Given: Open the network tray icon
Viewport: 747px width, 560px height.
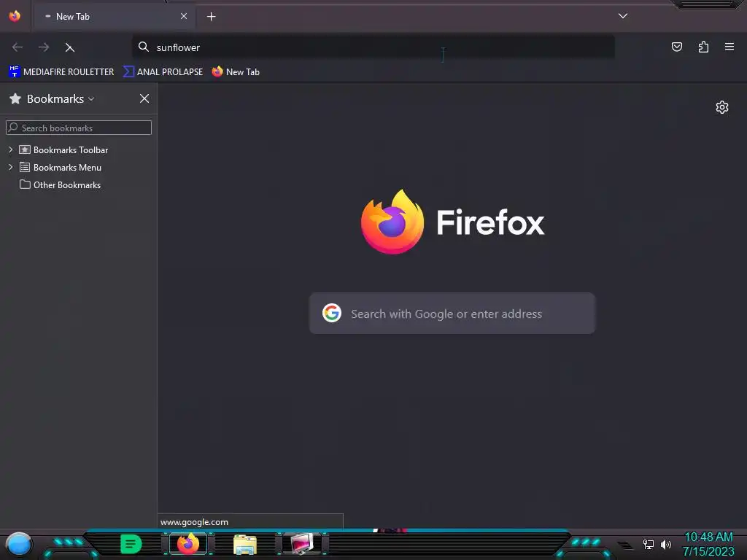Looking at the screenshot, I should coord(649,544).
